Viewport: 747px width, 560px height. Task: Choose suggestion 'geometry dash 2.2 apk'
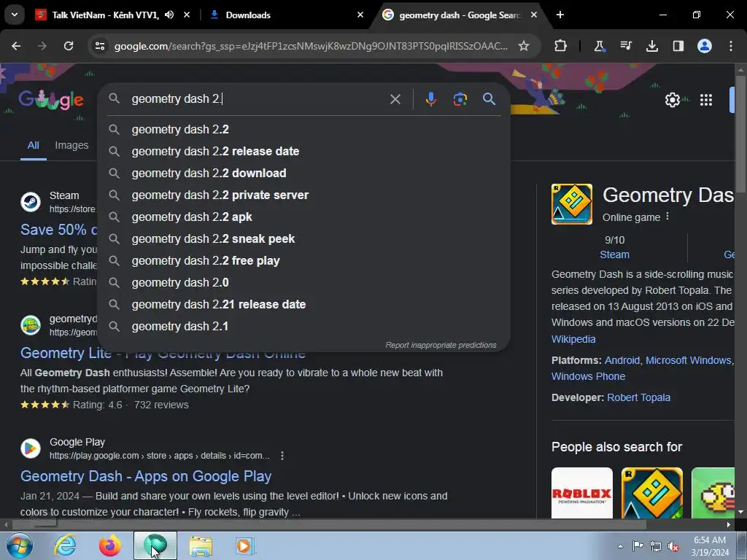[x=303, y=217]
